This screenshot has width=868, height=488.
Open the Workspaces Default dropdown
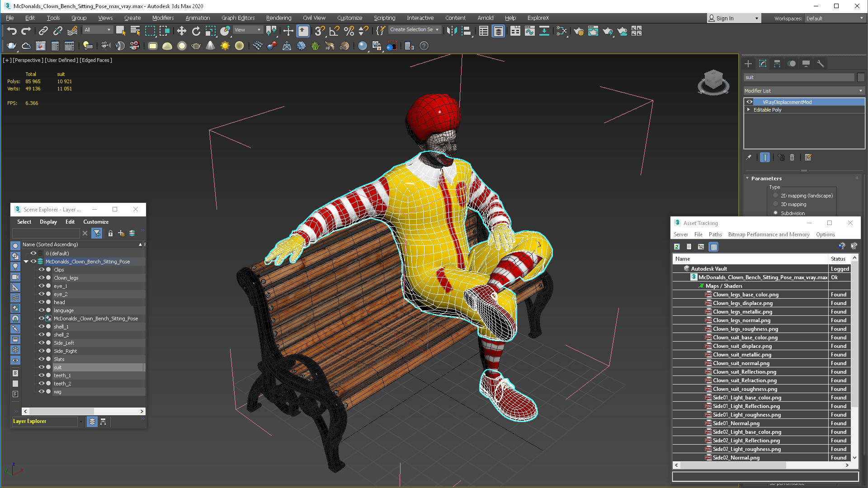tap(835, 19)
